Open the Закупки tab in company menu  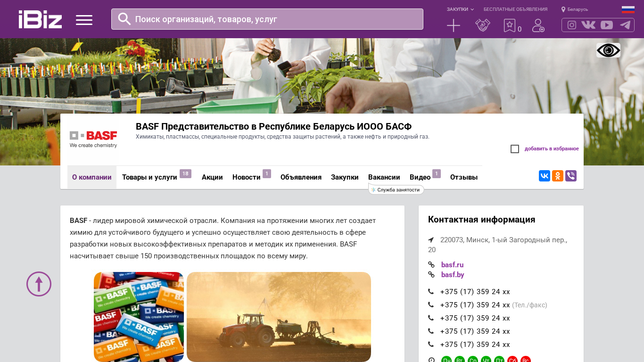point(345,177)
